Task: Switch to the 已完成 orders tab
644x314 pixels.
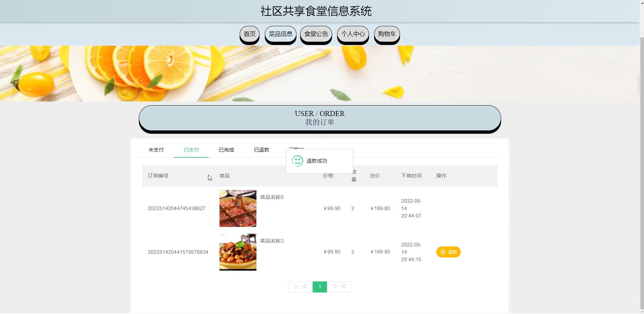Action: [x=227, y=150]
